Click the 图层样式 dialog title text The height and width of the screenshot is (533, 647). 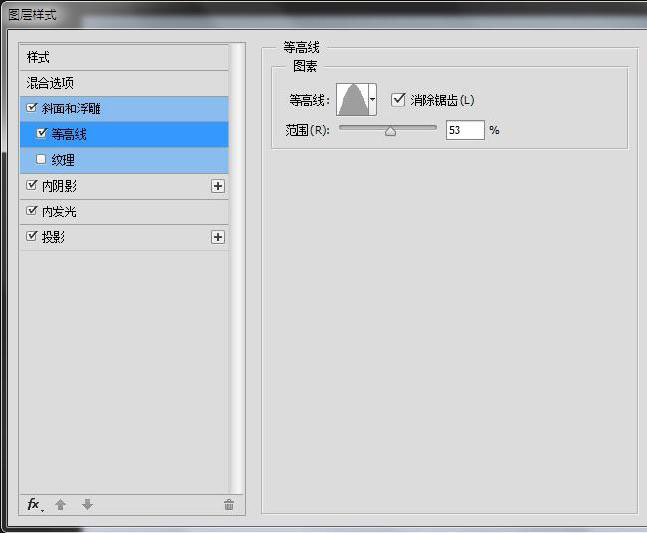click(32, 15)
